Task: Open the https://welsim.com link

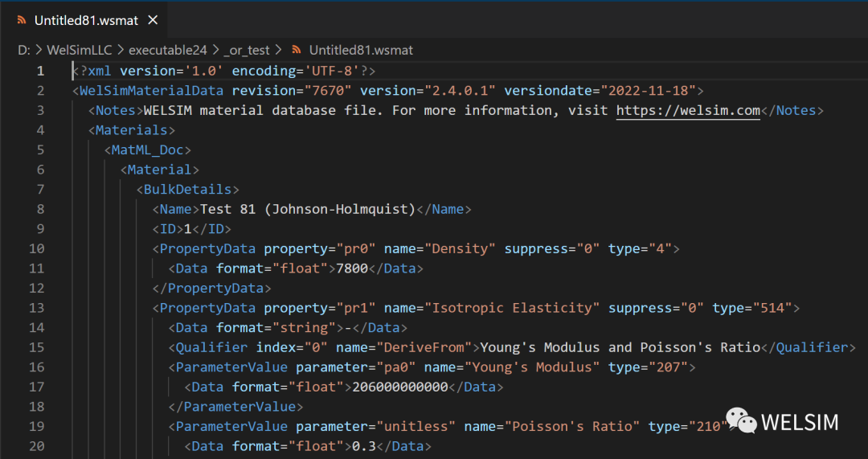Action: tap(688, 110)
